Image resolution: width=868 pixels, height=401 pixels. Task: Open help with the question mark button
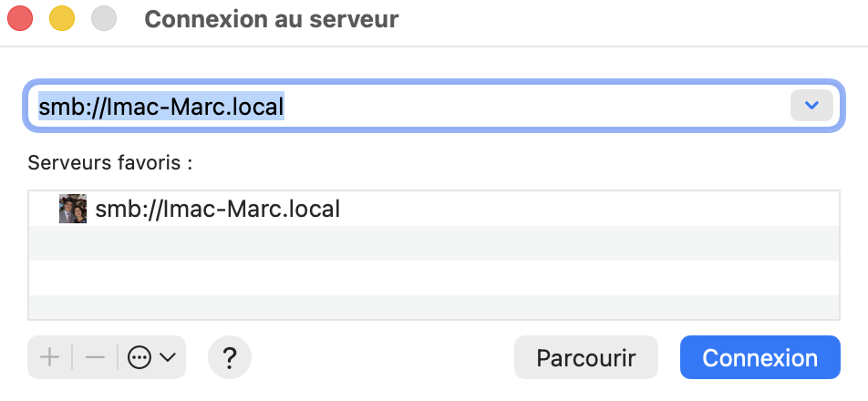(x=230, y=357)
